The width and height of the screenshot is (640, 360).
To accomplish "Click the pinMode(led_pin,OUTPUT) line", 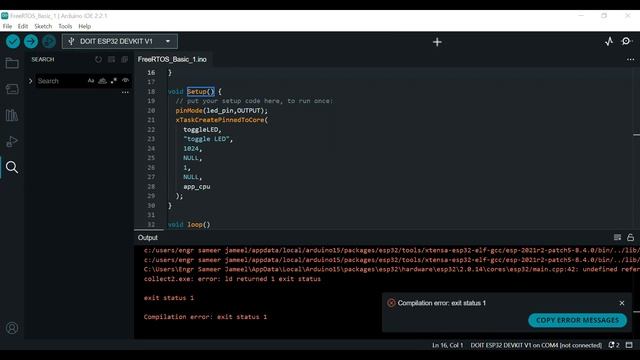I will (222, 111).
